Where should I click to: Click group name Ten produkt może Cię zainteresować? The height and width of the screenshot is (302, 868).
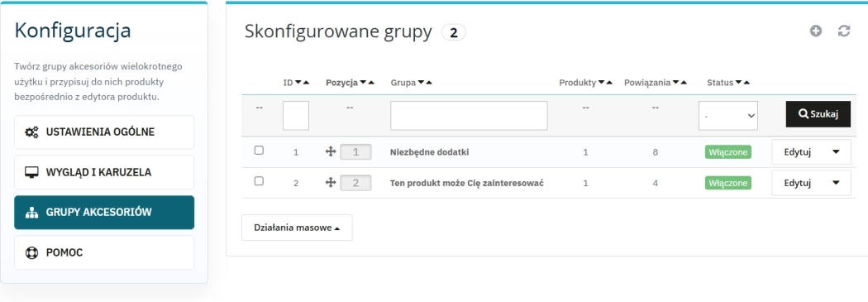(467, 183)
